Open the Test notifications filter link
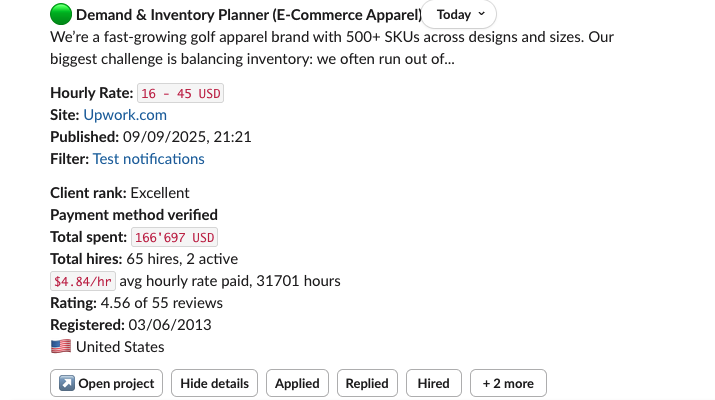Screen dimensions: 715x400 point(148,159)
